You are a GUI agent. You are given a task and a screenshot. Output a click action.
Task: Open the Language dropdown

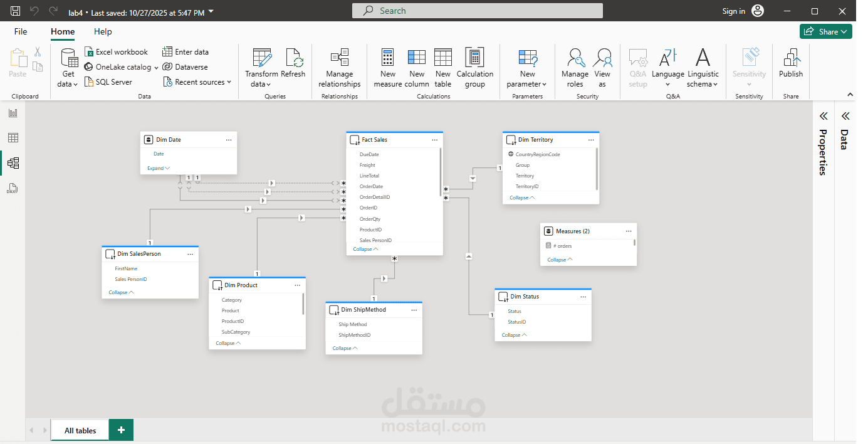(668, 68)
